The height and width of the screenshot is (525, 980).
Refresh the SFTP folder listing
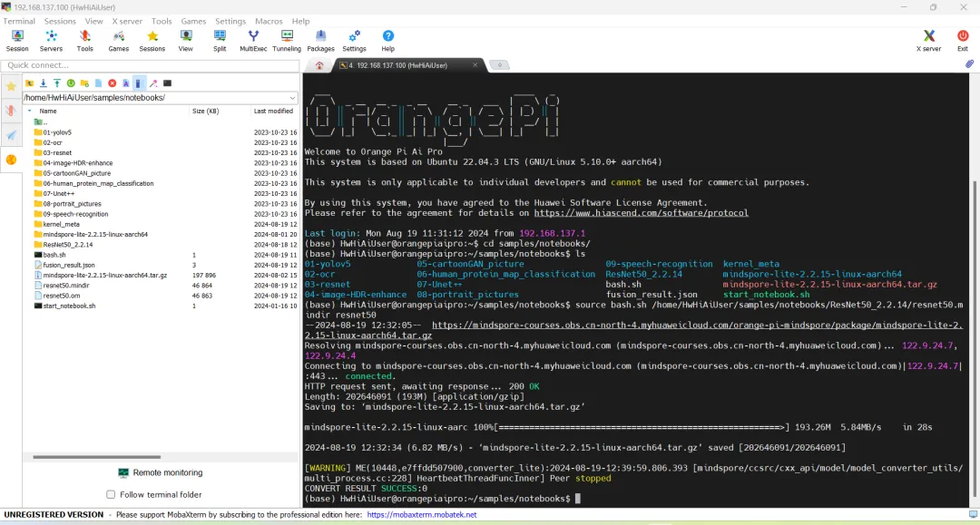click(x=71, y=83)
